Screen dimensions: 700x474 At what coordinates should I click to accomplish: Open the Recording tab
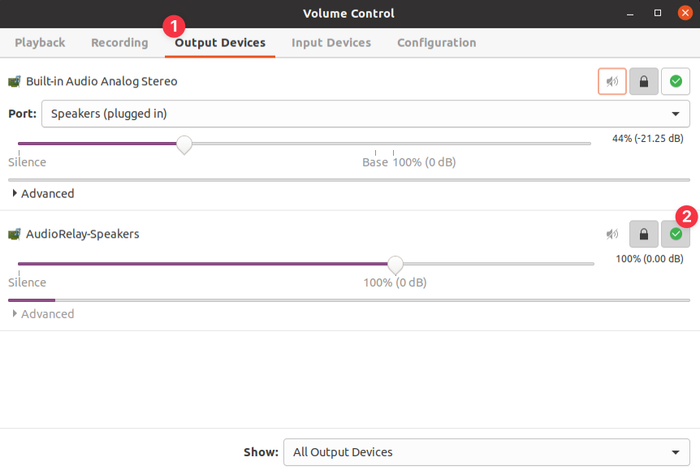point(119,43)
